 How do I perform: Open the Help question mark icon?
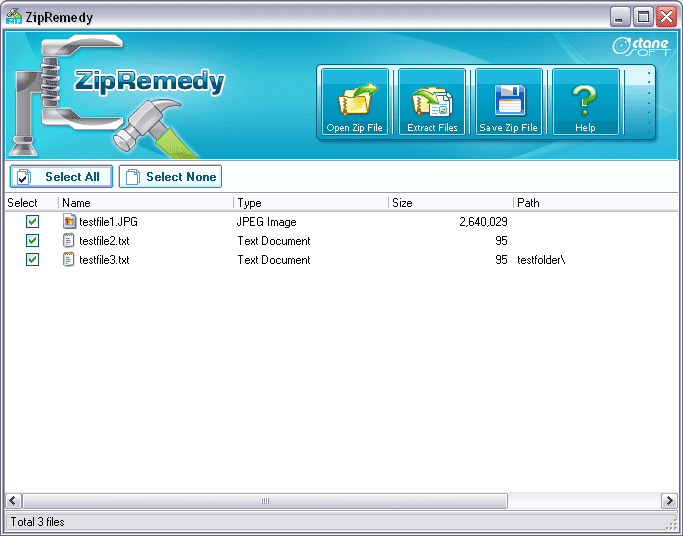(585, 102)
